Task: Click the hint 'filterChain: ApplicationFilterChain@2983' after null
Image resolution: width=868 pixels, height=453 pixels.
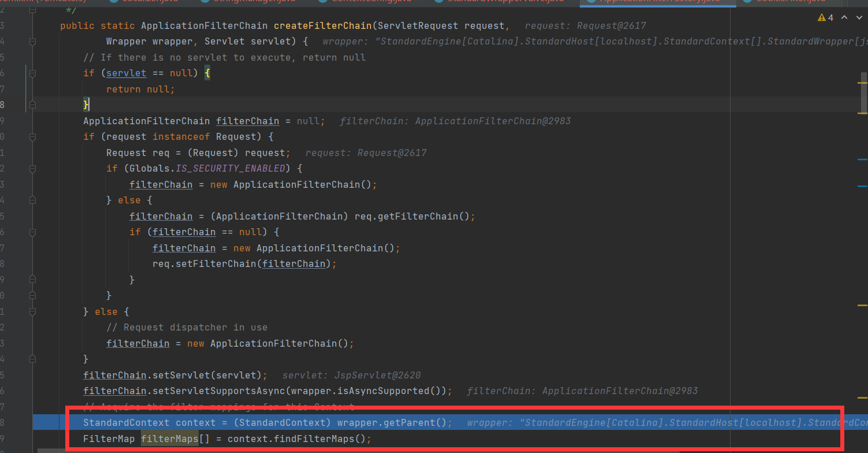Action: pos(455,121)
